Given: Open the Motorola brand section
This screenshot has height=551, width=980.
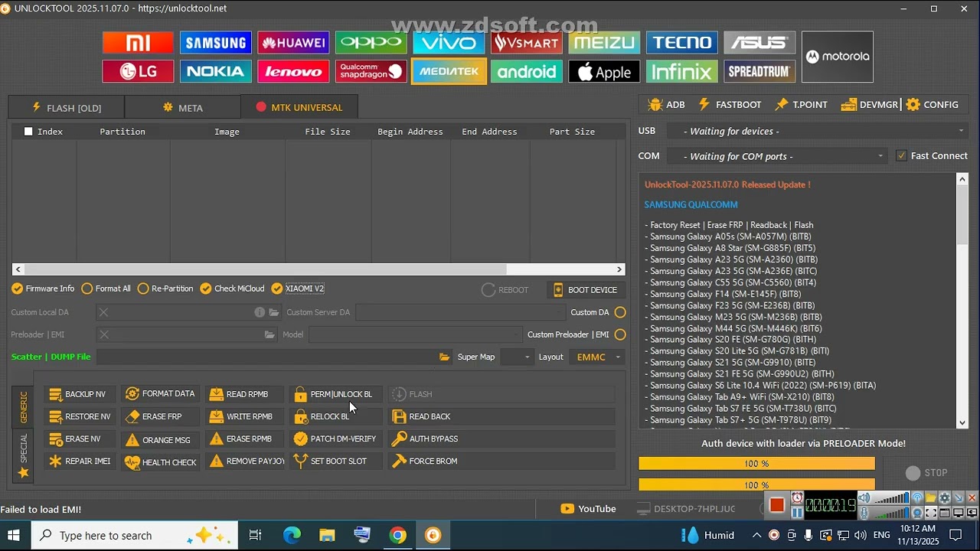Looking at the screenshot, I should pyautogui.click(x=838, y=57).
